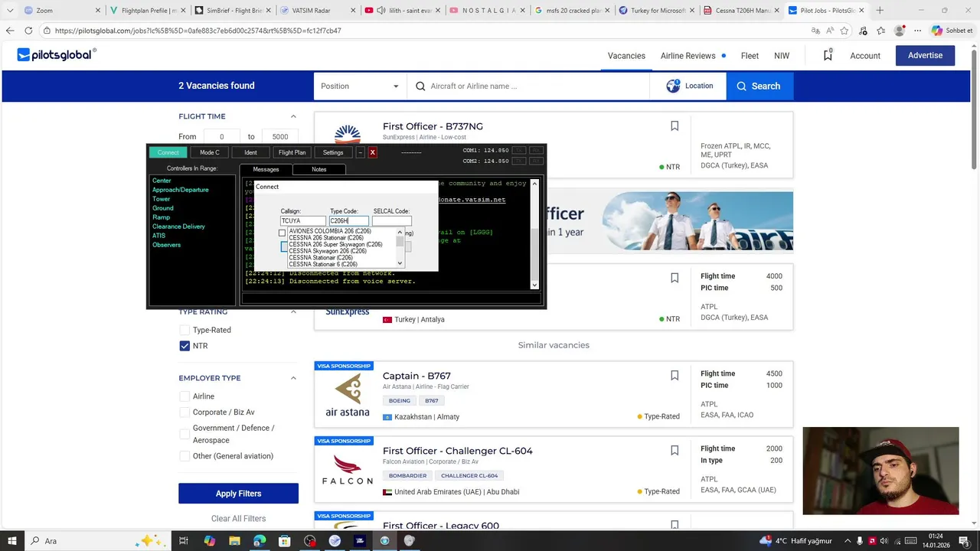Collapse the Employer Type filter section
The width and height of the screenshot is (980, 551).
[293, 378]
